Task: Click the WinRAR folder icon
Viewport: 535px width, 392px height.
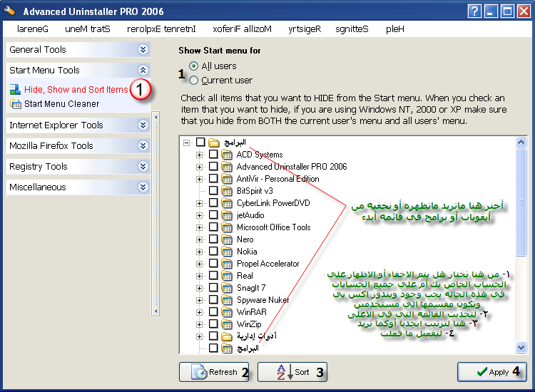Action: tap(226, 312)
